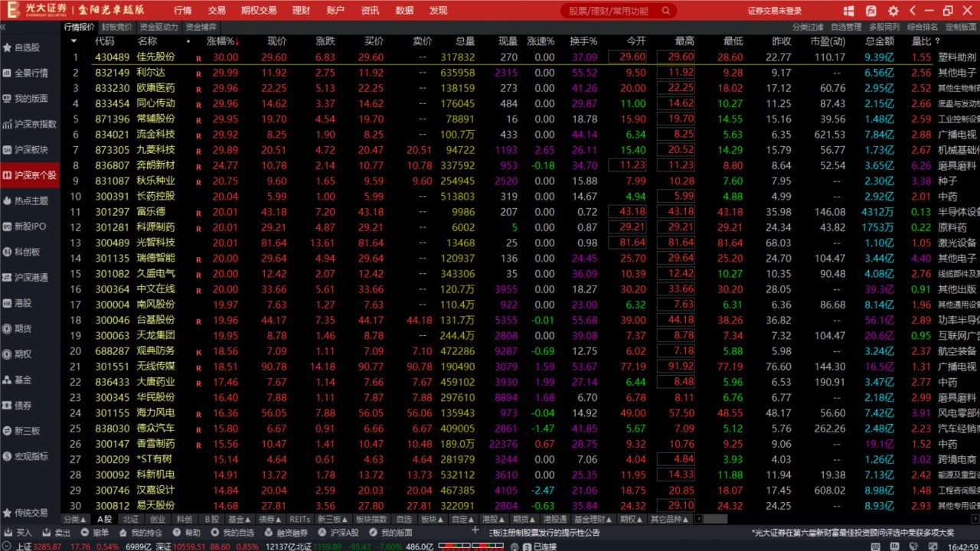Select the 创业 bottom tab
The width and height of the screenshot is (980, 551).
(156, 519)
